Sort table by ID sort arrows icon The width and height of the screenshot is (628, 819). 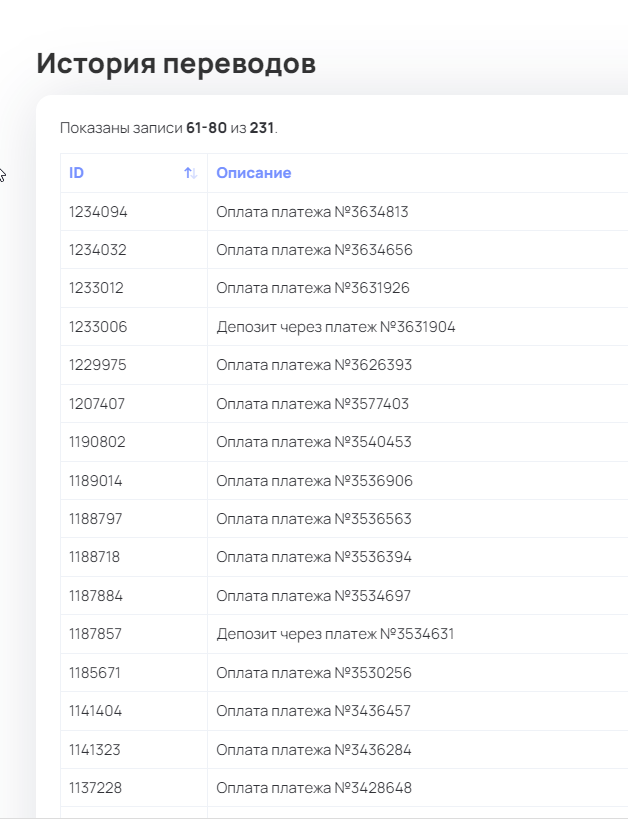click(190, 173)
